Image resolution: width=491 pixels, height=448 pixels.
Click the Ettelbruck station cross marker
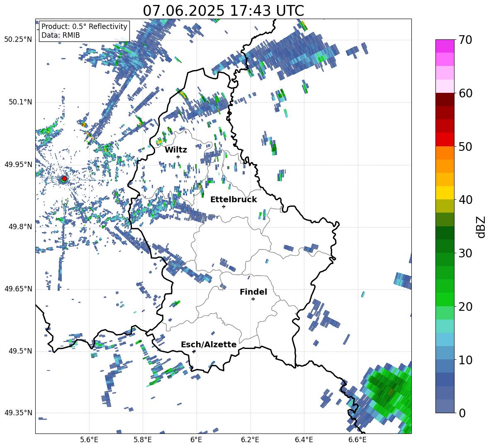[x=224, y=206]
